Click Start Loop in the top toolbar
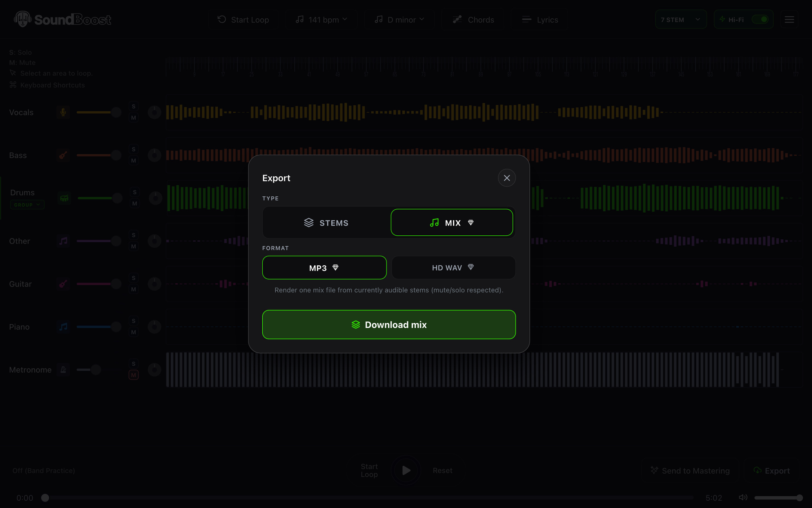The image size is (812, 508). pos(243,20)
